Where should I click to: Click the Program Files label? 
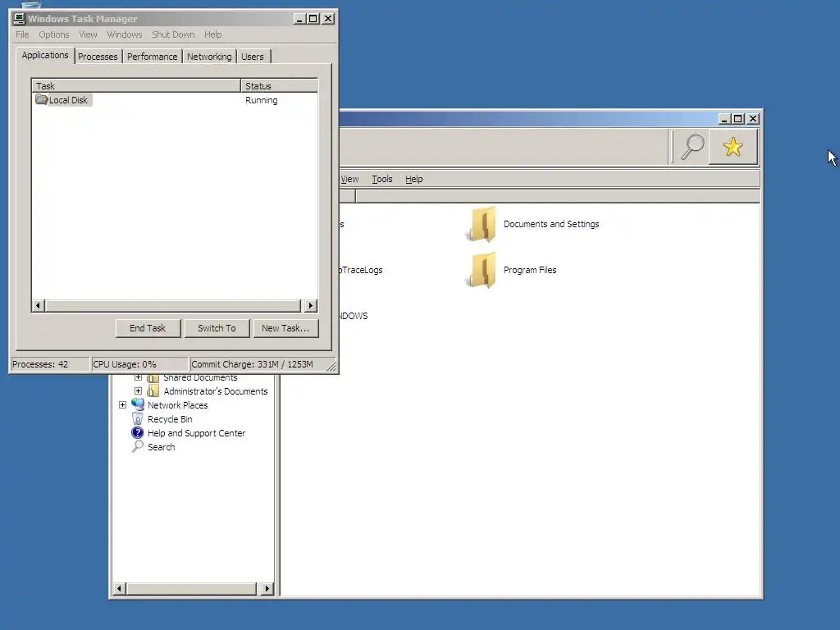[x=530, y=270]
